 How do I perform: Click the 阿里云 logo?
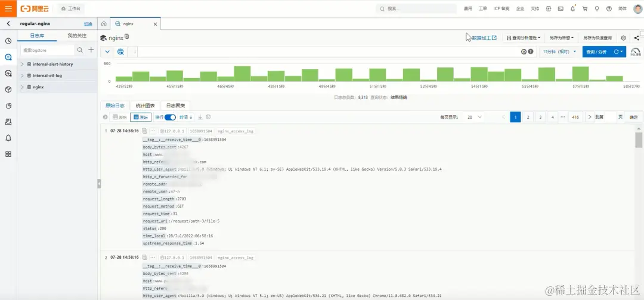[35, 8]
